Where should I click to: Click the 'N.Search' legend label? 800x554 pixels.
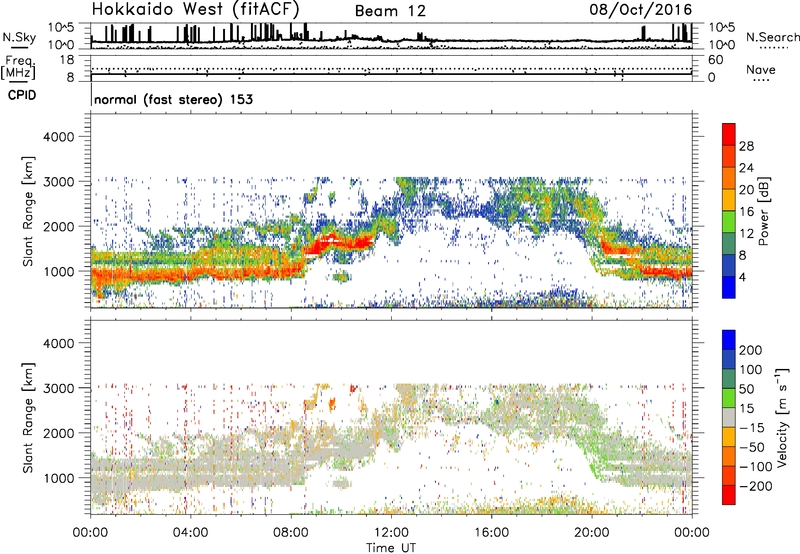(772, 37)
